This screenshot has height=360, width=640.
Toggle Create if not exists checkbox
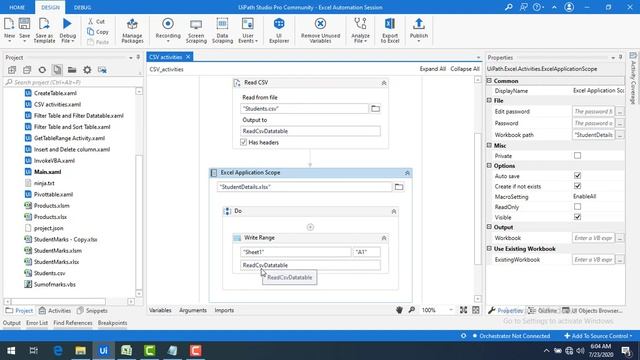(577, 186)
